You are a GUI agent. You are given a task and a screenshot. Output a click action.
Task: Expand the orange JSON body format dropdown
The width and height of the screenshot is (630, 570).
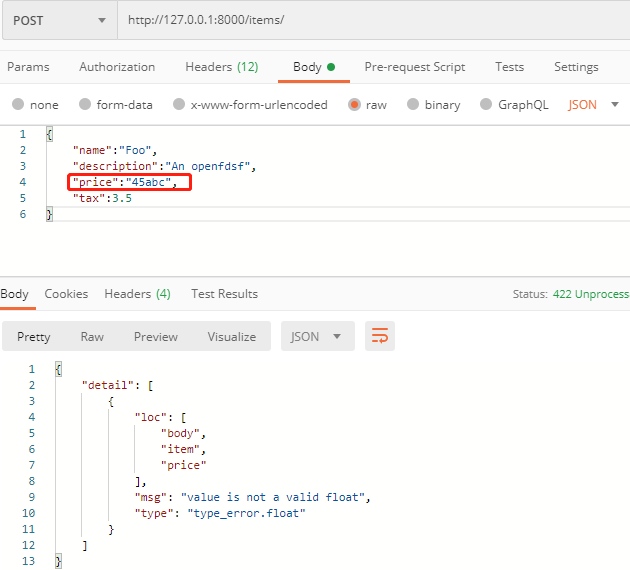pyautogui.click(x=594, y=105)
